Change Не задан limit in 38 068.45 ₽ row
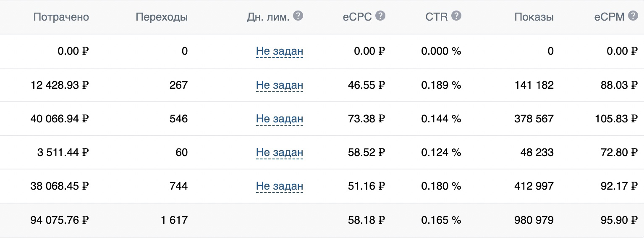This screenshot has width=644, height=238. coord(280,186)
